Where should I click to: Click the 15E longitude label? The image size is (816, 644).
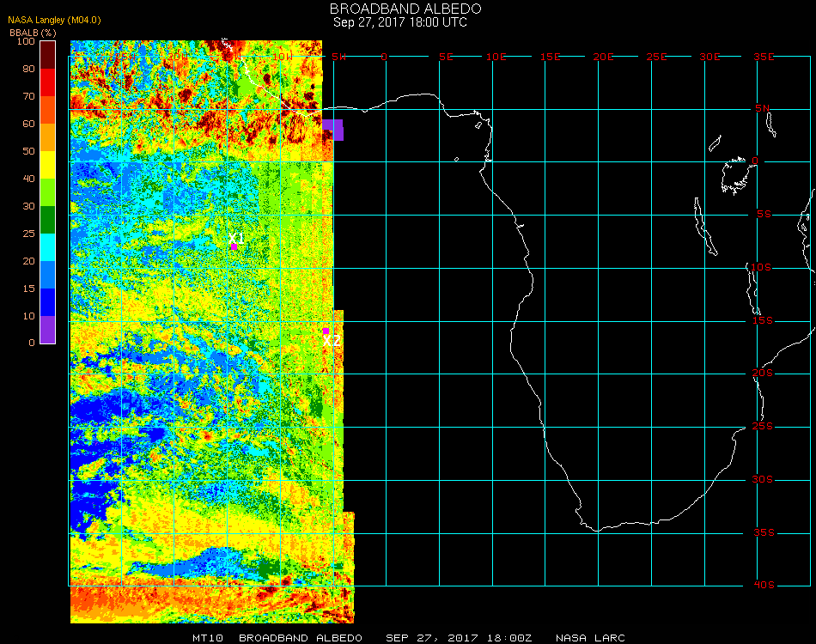[x=550, y=57]
